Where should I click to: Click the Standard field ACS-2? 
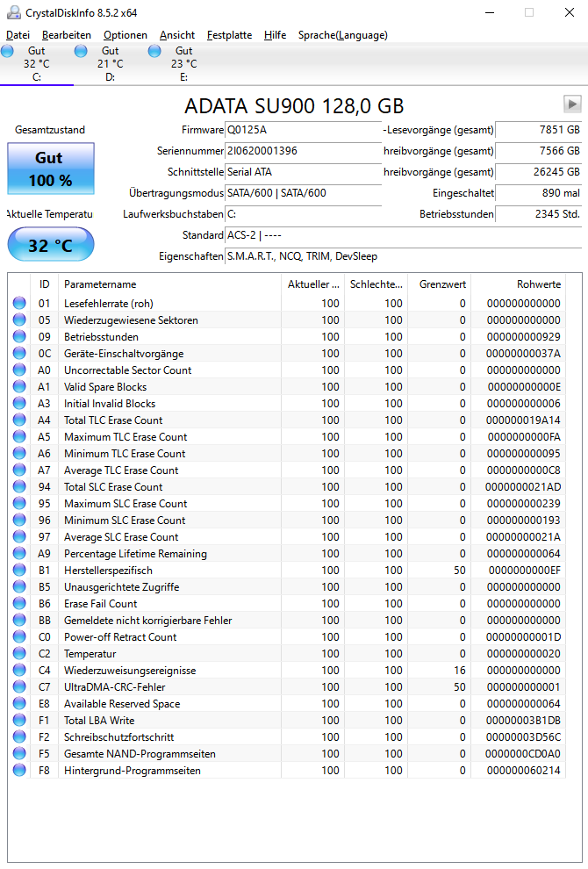click(x=403, y=235)
